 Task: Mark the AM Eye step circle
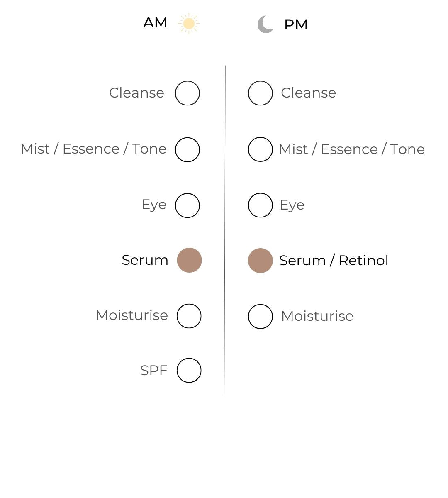tap(187, 205)
